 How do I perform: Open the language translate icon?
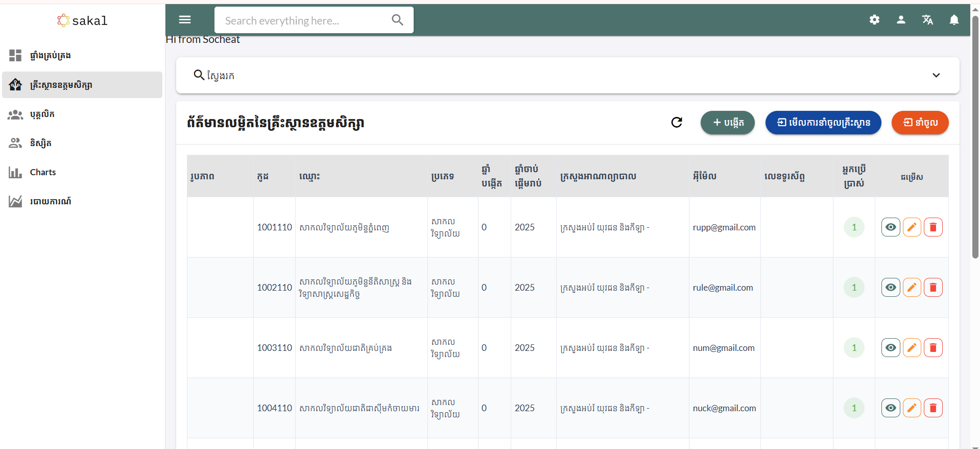tap(927, 19)
